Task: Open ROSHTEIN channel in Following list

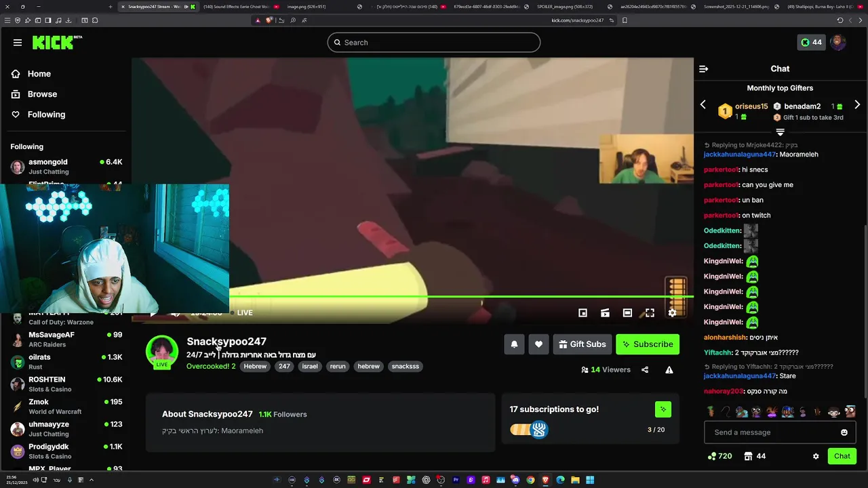Action: click(x=66, y=384)
